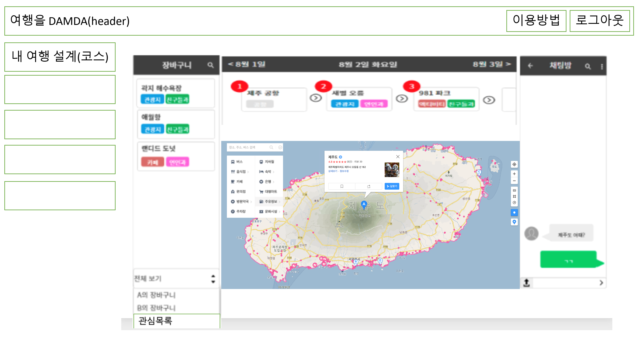This screenshot has height=361, width=644.
Task: Click the 로그아웃 button in header
Action: click(x=599, y=21)
